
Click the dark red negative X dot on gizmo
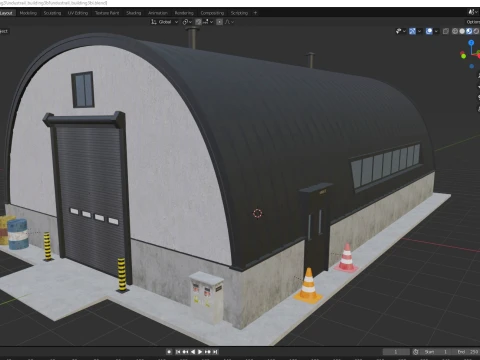(462, 53)
